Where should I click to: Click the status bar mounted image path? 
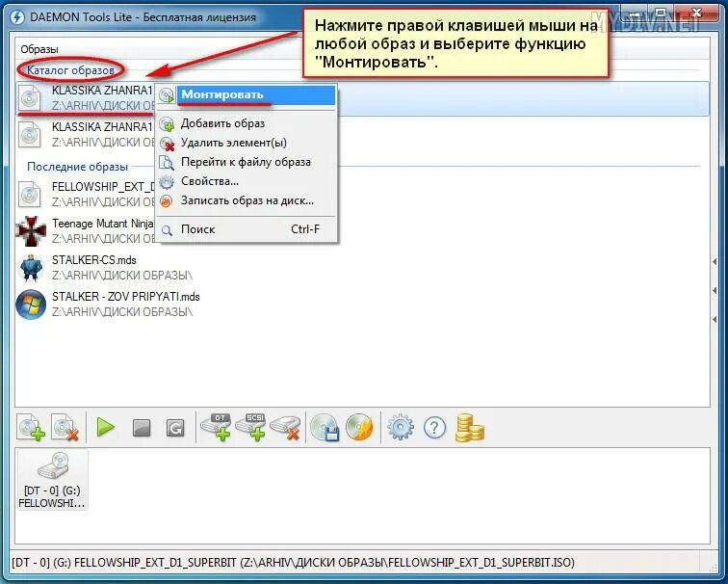click(293, 563)
